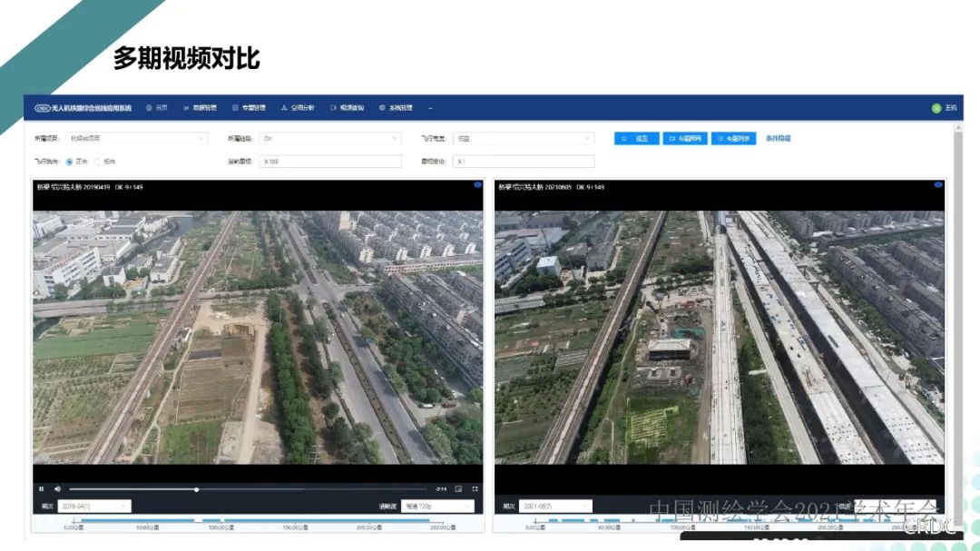Viewport: 980px width, 551px height.
Task: Click the user avatar icon at top right
Action: 936,108
